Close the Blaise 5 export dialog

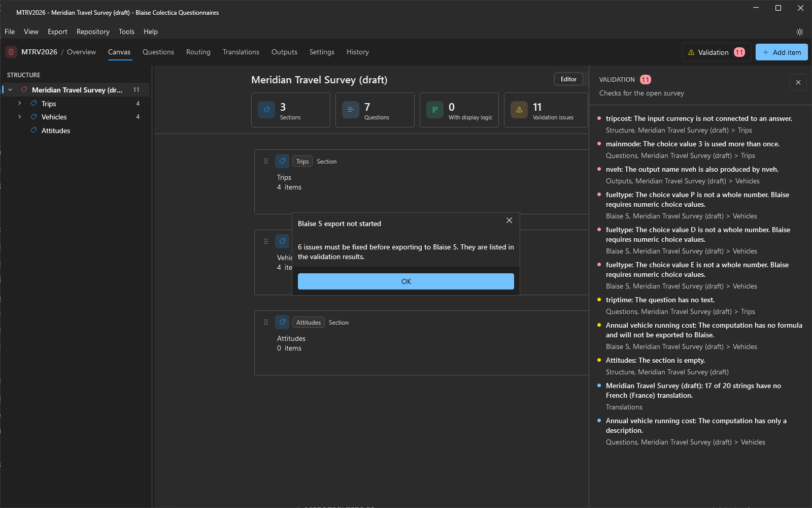point(510,220)
